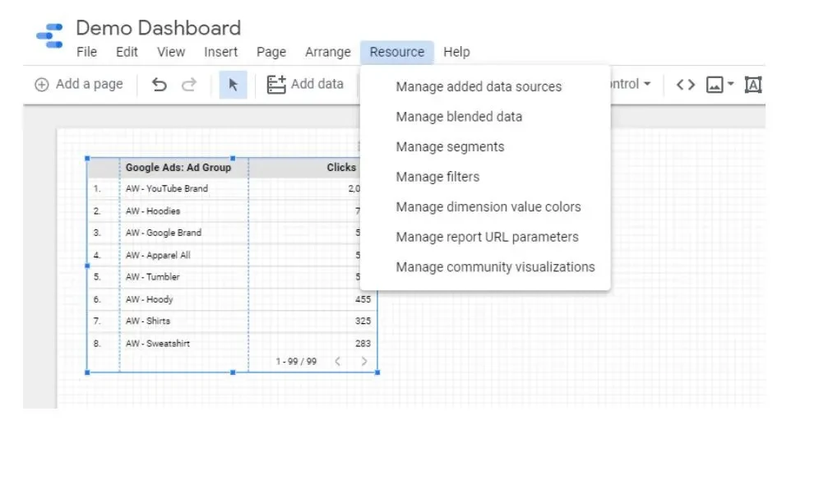Open the Add data panel icon
The height and width of the screenshot is (504, 828).
(x=275, y=84)
